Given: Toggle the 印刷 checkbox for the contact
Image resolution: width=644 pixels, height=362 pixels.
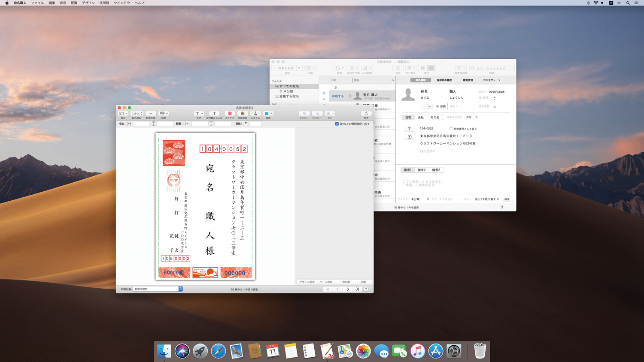Looking at the screenshot, I should [437, 106].
